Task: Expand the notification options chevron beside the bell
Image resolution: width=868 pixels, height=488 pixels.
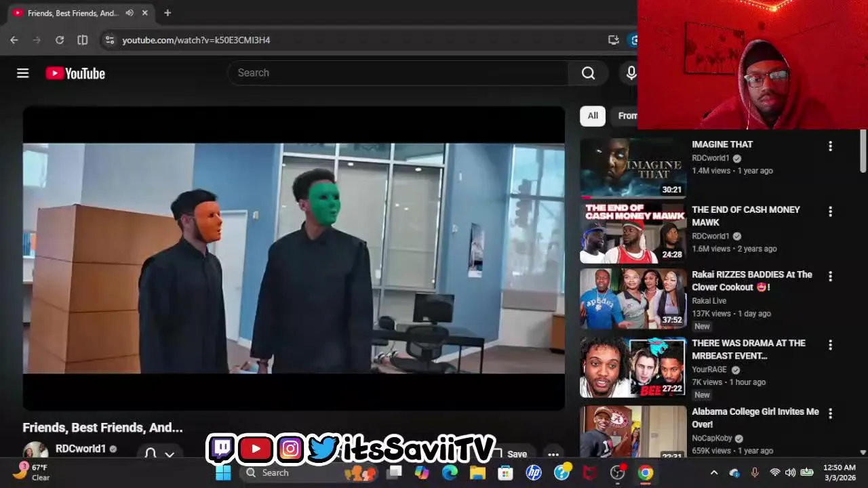Action: [x=170, y=454]
